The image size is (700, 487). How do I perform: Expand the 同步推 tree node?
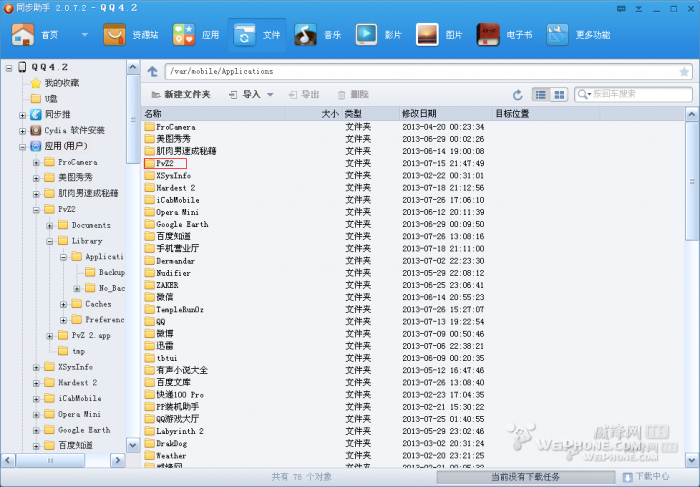pos(22,115)
